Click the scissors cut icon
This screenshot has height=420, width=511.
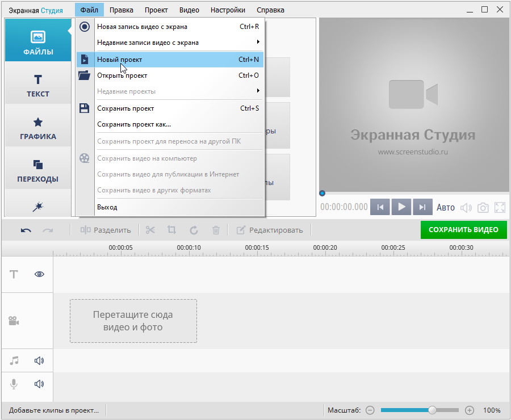click(150, 230)
